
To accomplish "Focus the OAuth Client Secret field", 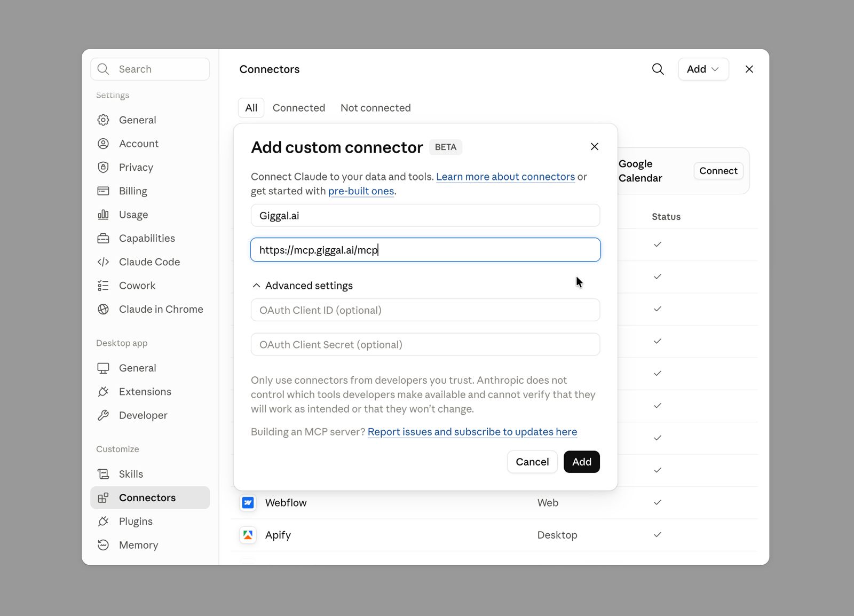I will click(x=425, y=344).
